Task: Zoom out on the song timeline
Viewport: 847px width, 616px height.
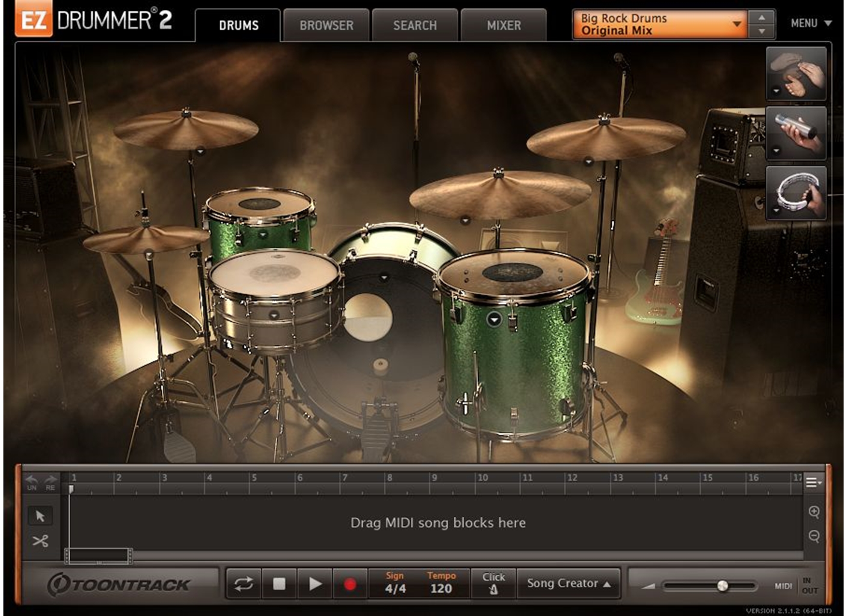Action: 814,536
